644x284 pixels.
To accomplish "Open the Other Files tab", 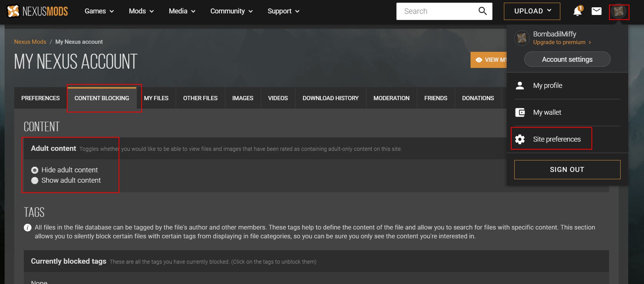I will point(200,98).
